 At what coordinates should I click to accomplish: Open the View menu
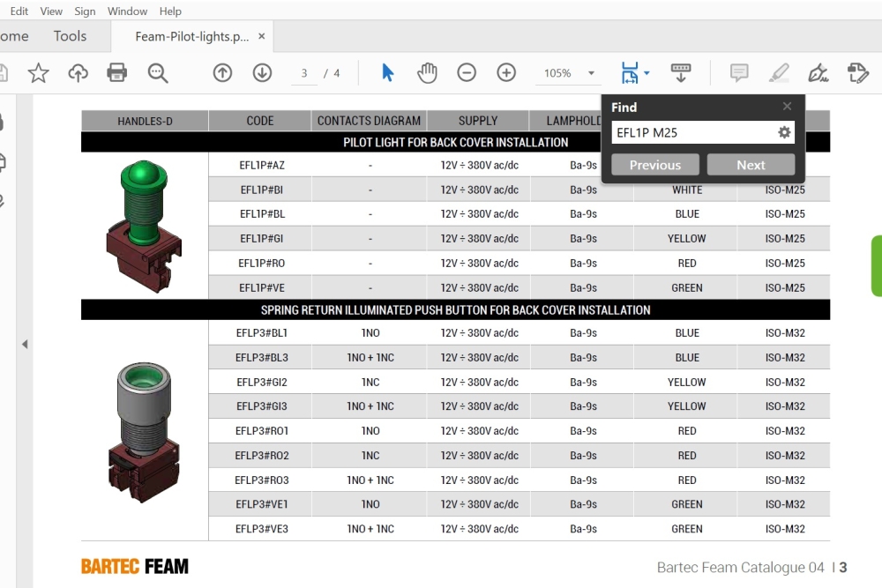51,11
